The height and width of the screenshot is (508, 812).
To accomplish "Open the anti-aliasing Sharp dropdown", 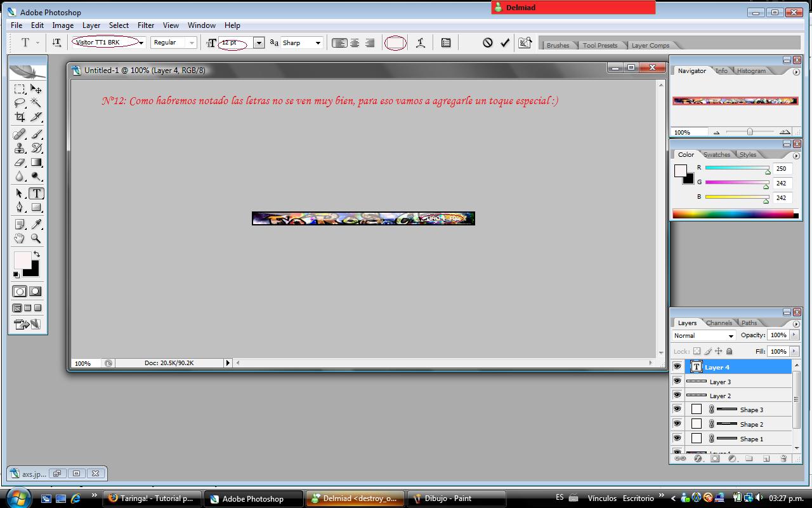I will click(318, 43).
